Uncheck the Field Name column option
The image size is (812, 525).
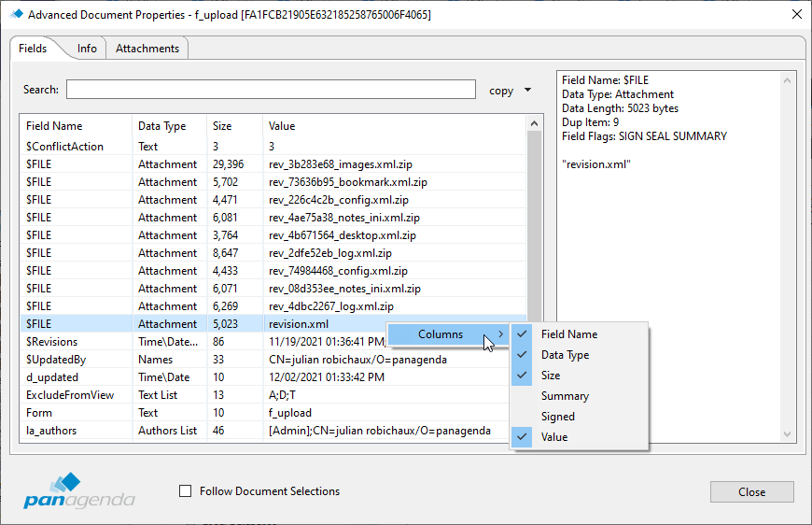pos(569,334)
